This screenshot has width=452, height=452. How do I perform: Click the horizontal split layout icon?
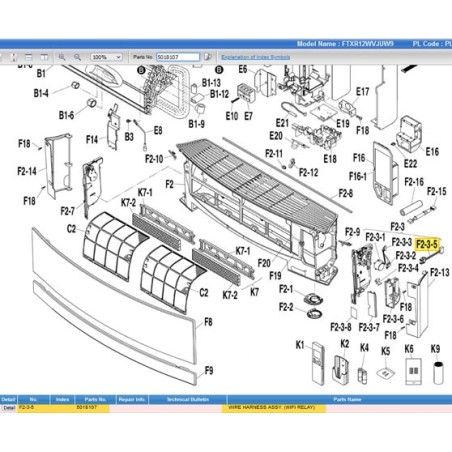(x=29, y=57)
